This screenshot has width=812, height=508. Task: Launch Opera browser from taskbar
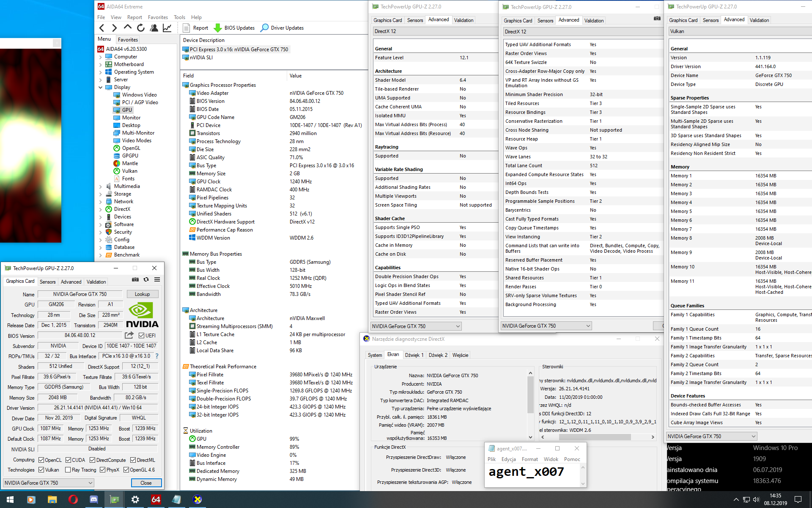(x=73, y=500)
